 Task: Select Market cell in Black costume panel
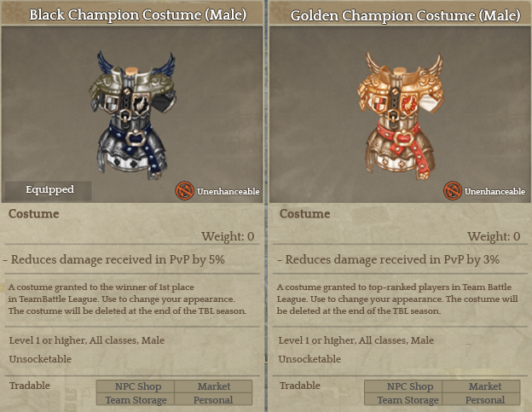point(213,386)
